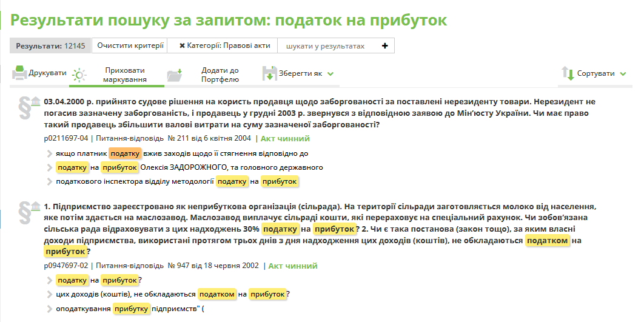Click the add to portfolio folder icon
This screenshot has width=644, height=322.
click(174, 75)
